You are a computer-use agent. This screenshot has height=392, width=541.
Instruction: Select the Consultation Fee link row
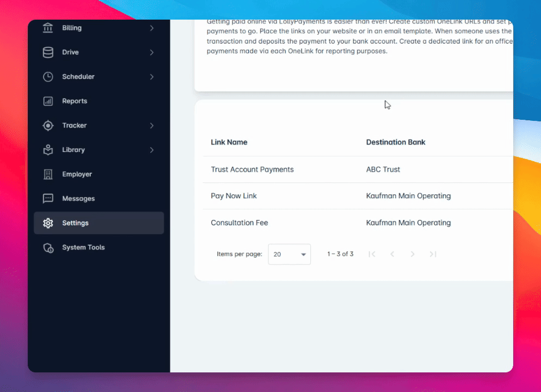tap(358, 223)
